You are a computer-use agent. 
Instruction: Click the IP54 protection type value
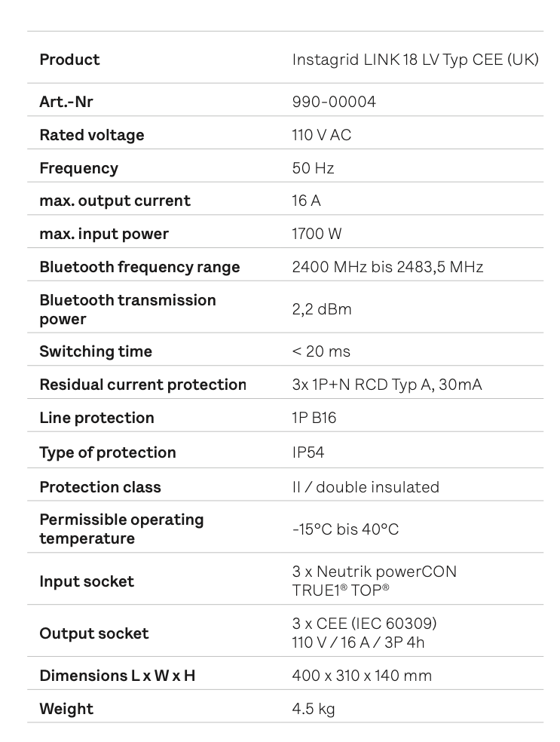tap(308, 452)
